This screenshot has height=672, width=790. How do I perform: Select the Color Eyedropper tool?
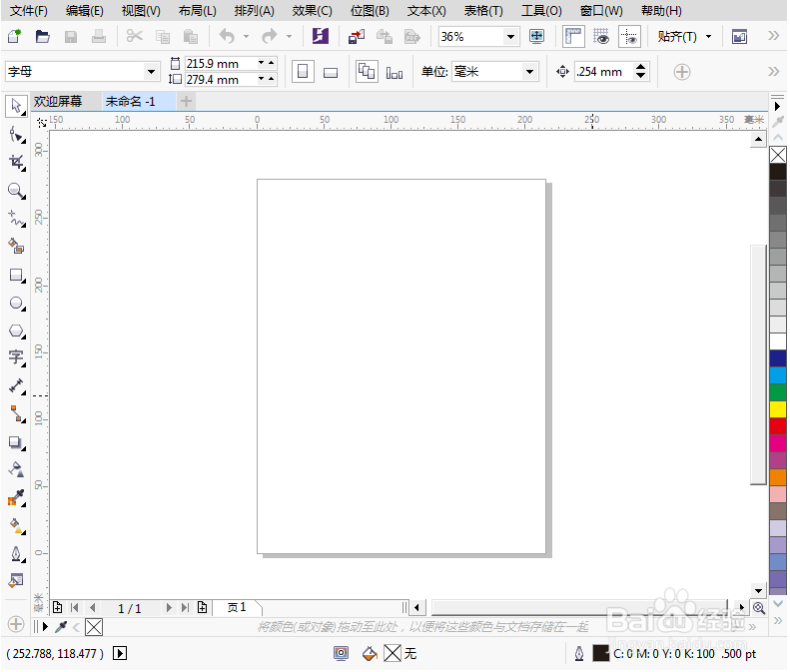pos(16,498)
